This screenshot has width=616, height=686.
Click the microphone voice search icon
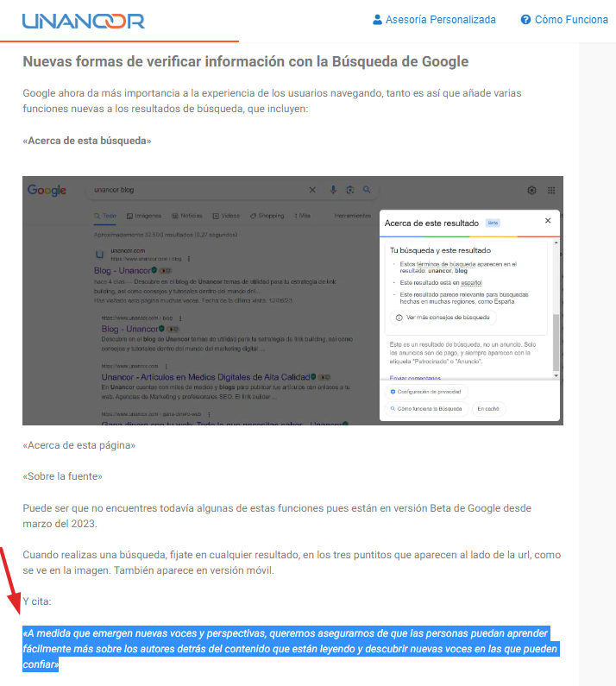coord(333,190)
